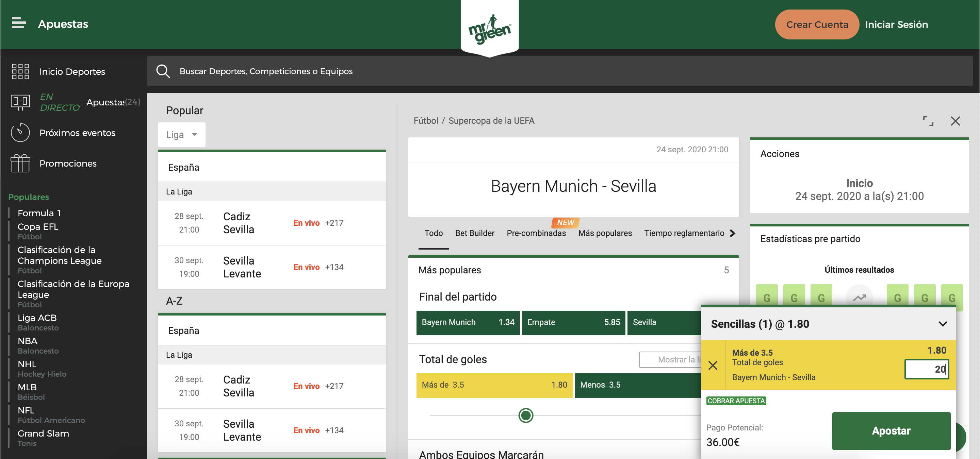Click the search magnifier icon

(x=163, y=71)
